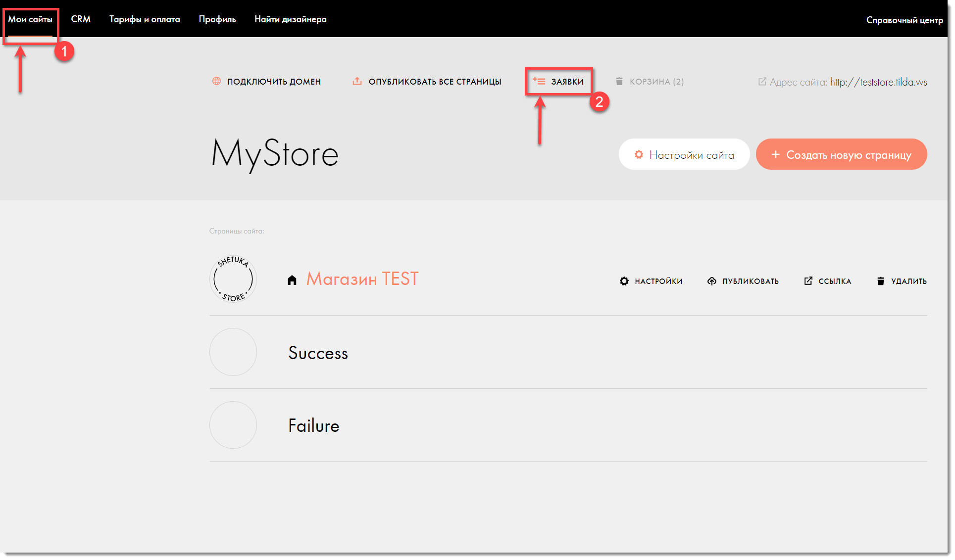Screen dimensions: 955x560
Task: Click the globe icon for Подключить домен
Action: (x=216, y=81)
